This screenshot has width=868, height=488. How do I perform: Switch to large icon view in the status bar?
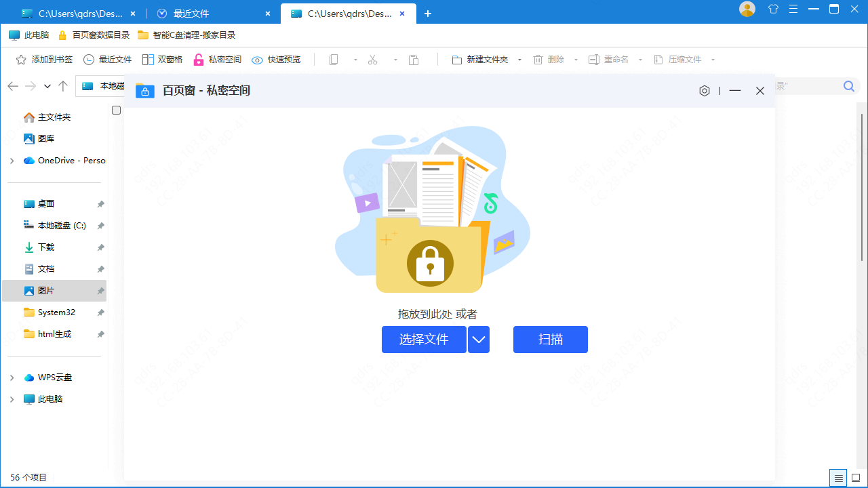857,478
